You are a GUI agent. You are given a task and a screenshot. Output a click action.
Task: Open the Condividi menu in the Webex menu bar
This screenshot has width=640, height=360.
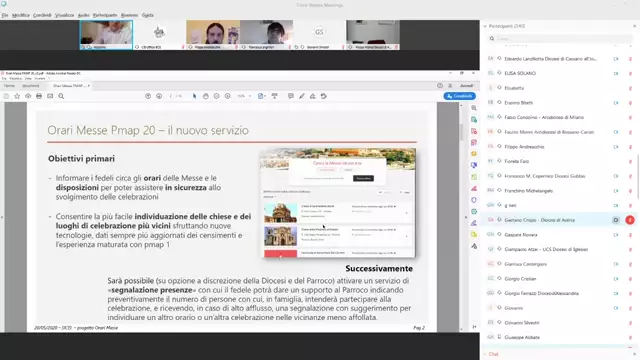click(42, 15)
